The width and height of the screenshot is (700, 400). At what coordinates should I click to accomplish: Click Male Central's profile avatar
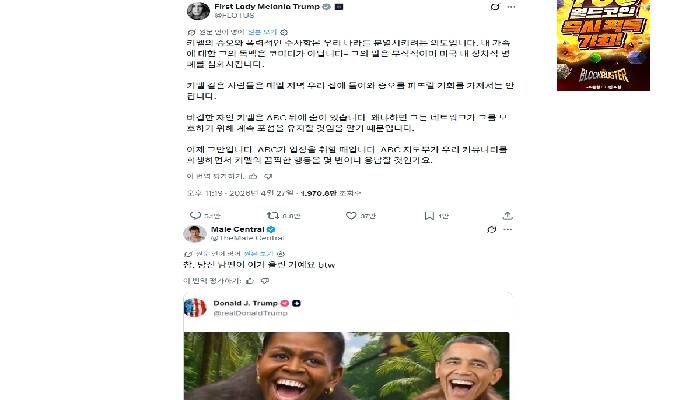[196, 234]
